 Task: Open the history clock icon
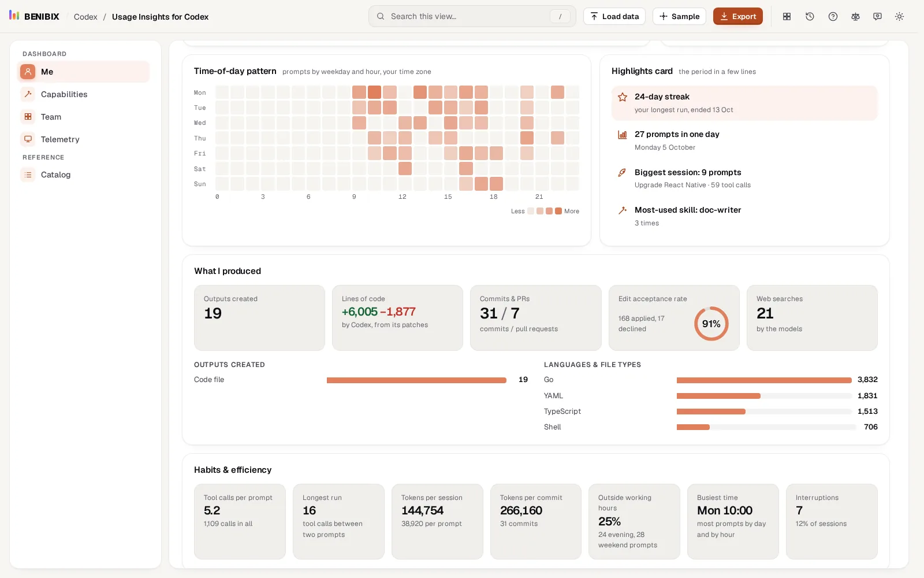tap(810, 16)
